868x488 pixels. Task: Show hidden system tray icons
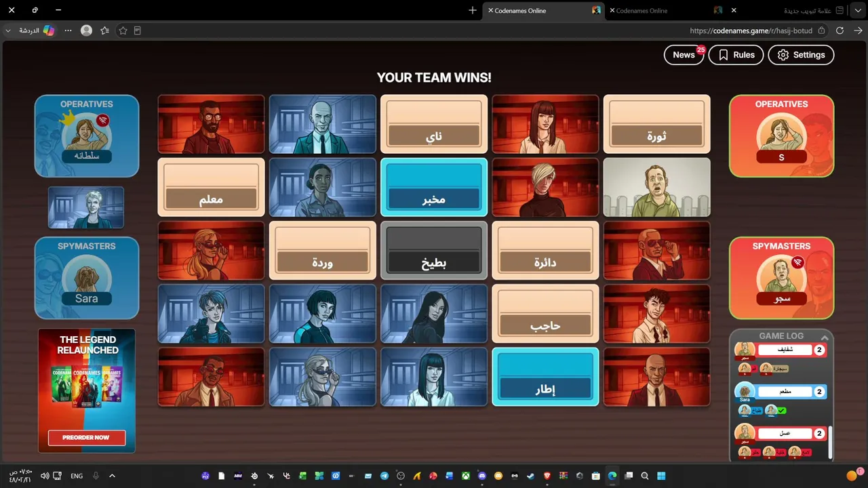click(112, 476)
